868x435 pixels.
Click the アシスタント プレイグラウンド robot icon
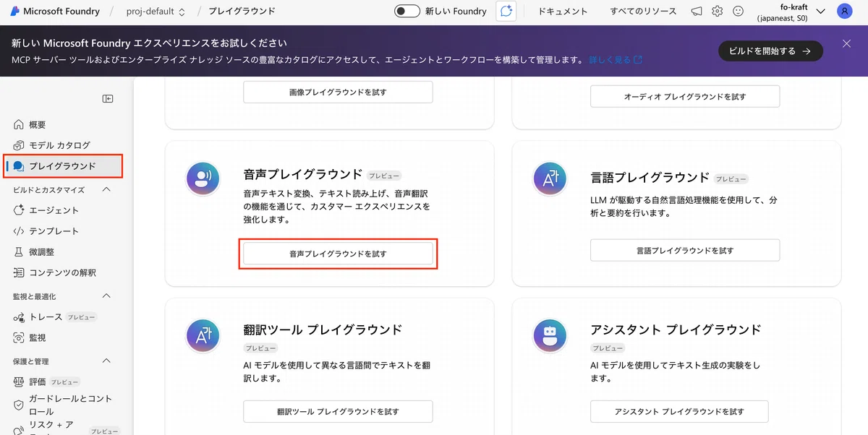[x=550, y=336]
